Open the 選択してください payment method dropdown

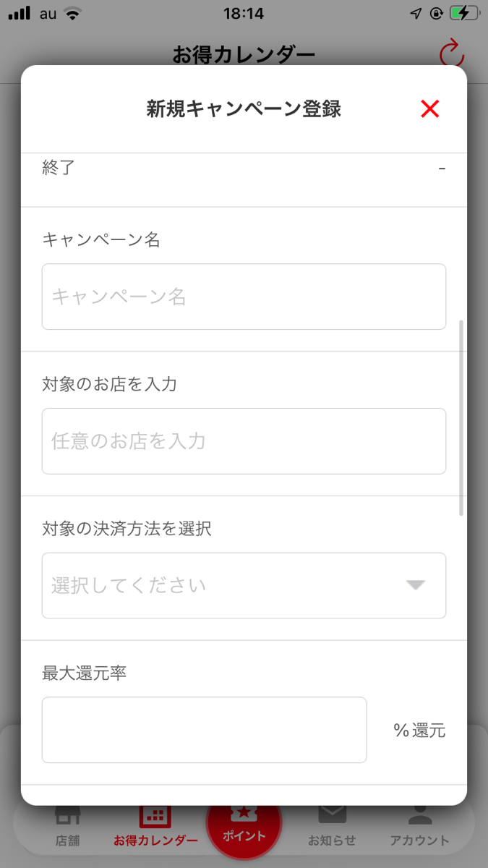click(x=244, y=586)
